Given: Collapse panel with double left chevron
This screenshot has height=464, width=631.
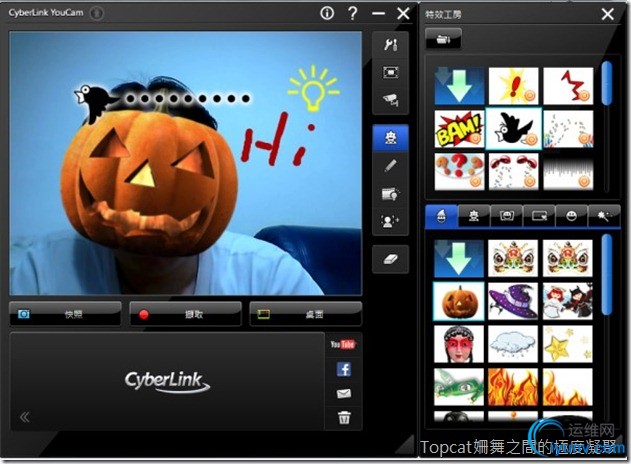Looking at the screenshot, I should click(x=25, y=417).
